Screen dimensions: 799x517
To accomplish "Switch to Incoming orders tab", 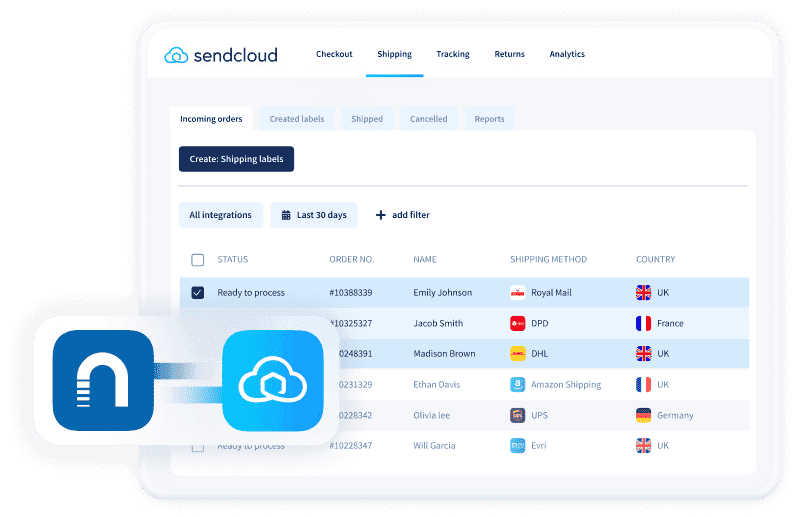I will pyautogui.click(x=211, y=119).
